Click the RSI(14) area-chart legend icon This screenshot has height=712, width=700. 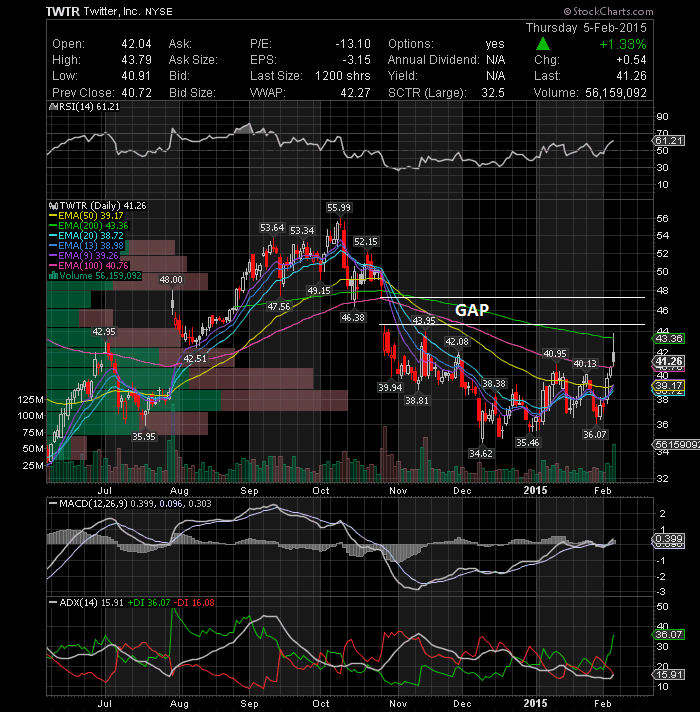pos(53,107)
